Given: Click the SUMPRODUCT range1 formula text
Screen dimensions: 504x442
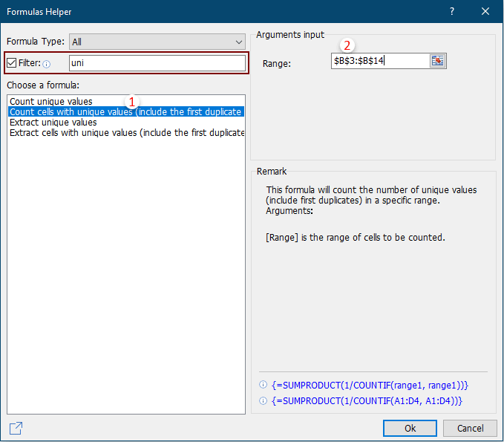Looking at the screenshot, I should tap(370, 385).
